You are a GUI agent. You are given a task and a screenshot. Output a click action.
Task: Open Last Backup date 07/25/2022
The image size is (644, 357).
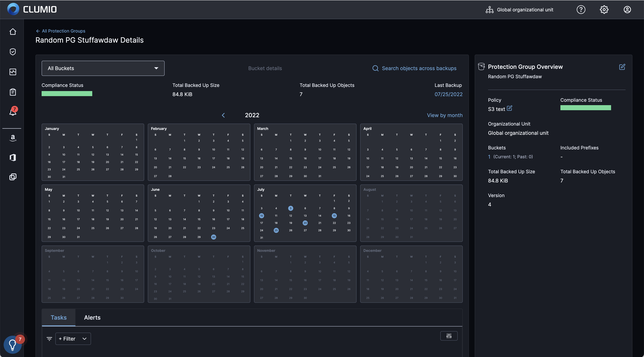tap(448, 94)
